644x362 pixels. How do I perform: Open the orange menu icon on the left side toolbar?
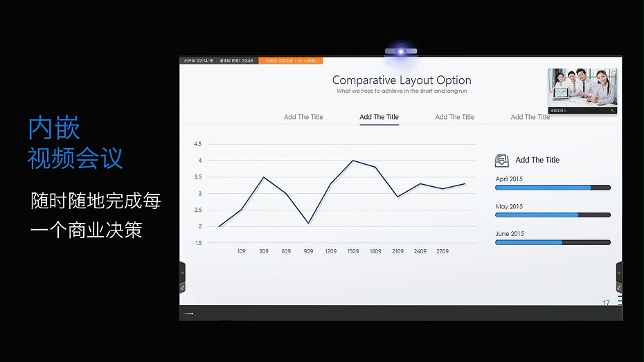click(x=182, y=273)
